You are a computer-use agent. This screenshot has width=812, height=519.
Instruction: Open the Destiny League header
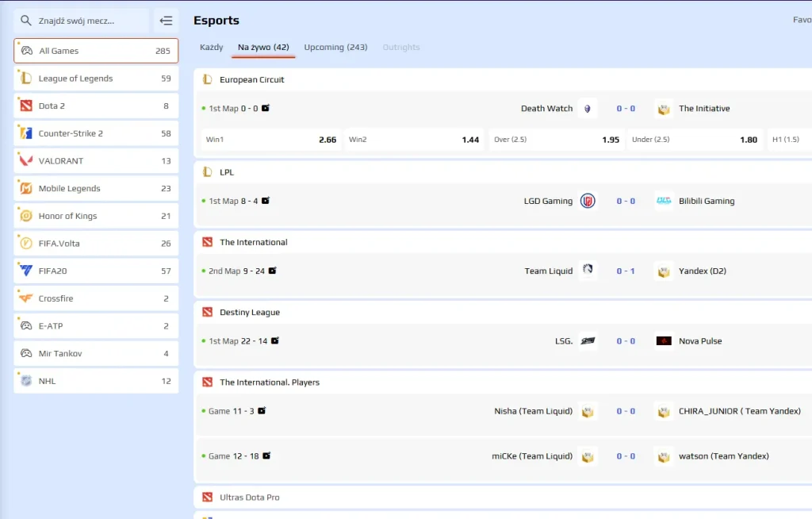(x=250, y=312)
